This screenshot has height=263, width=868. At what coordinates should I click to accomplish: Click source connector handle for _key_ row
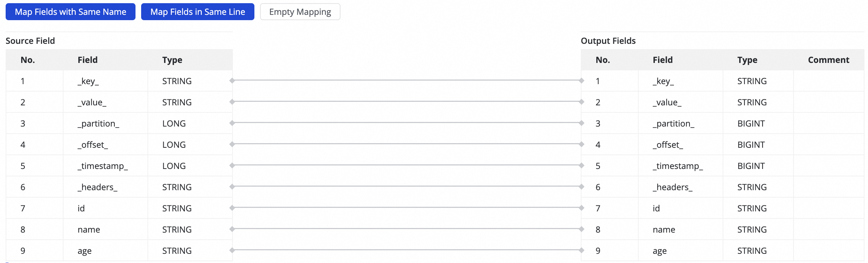click(232, 81)
